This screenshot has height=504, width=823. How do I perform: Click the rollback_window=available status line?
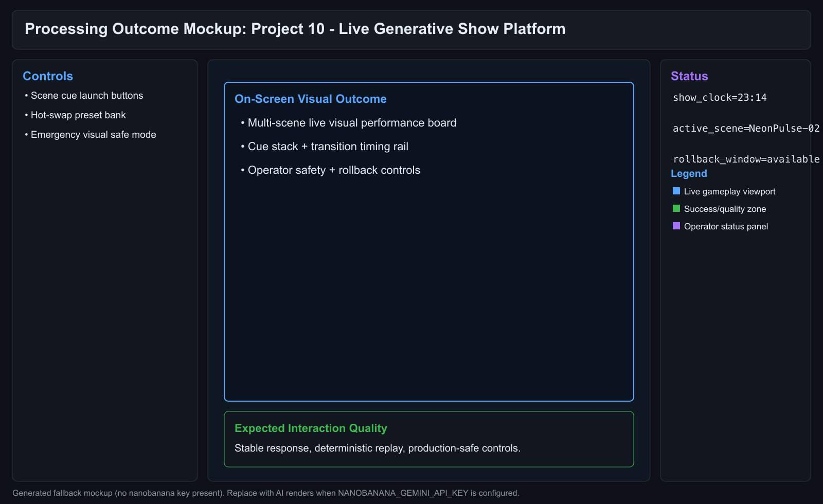point(745,159)
